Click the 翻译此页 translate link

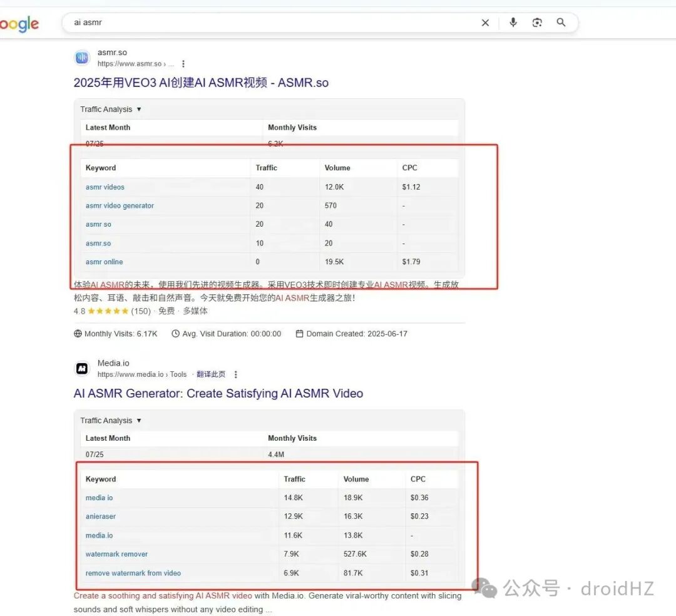click(x=211, y=374)
